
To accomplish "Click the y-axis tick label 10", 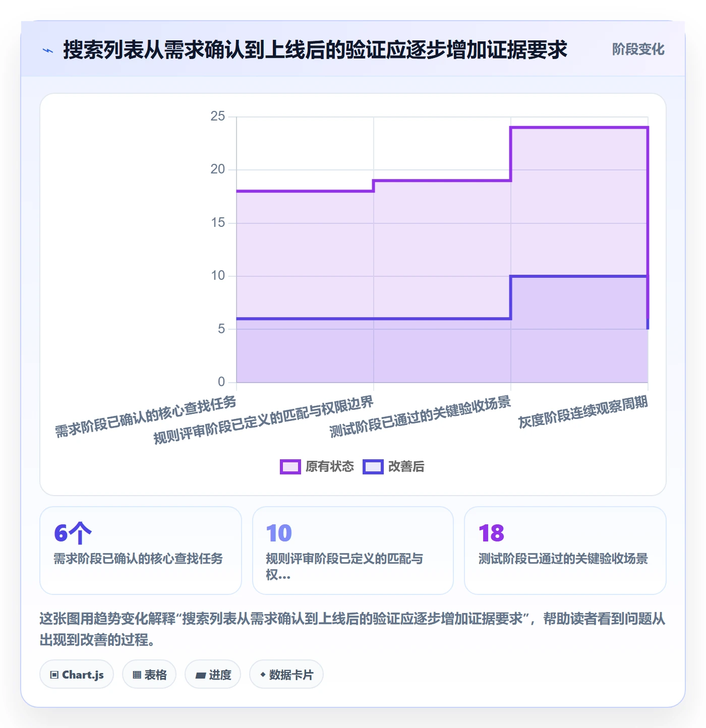I will coord(218,276).
